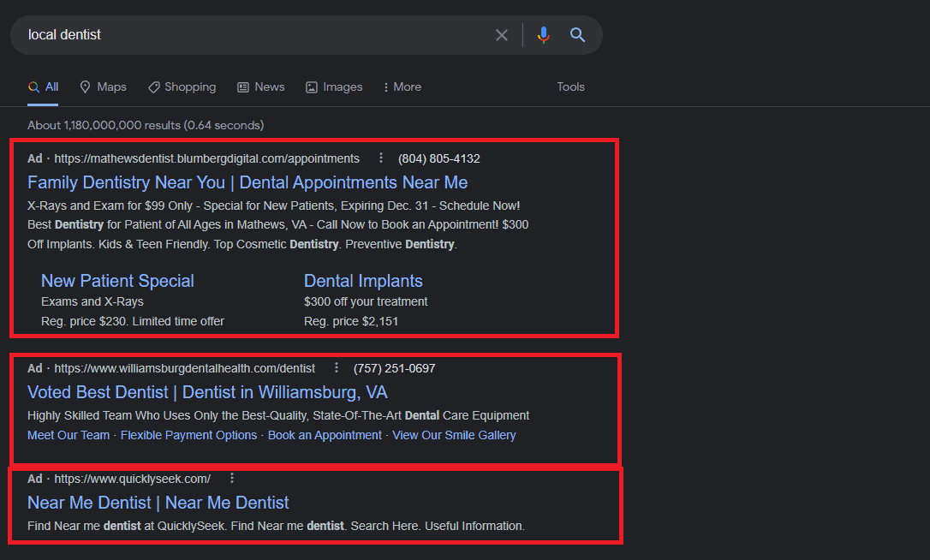Call phone number (757) 251-0697

point(395,368)
